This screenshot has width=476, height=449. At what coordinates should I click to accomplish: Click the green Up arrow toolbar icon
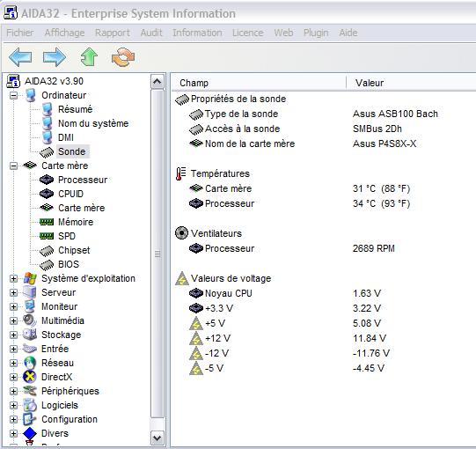[89, 57]
